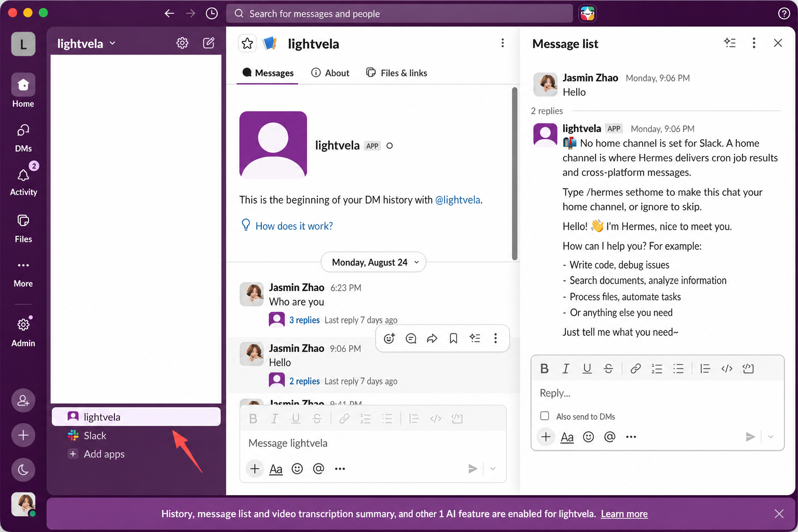Image resolution: width=798 pixels, height=532 pixels.
Task: Click the @lightvela mention link
Action: (x=458, y=200)
